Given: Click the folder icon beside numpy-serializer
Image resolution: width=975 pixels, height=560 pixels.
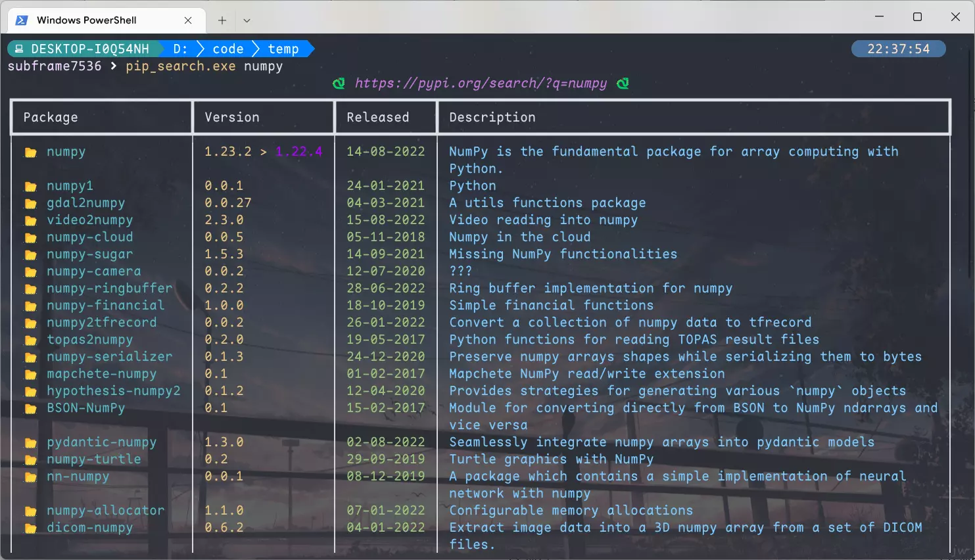Looking at the screenshot, I should 30,358.
